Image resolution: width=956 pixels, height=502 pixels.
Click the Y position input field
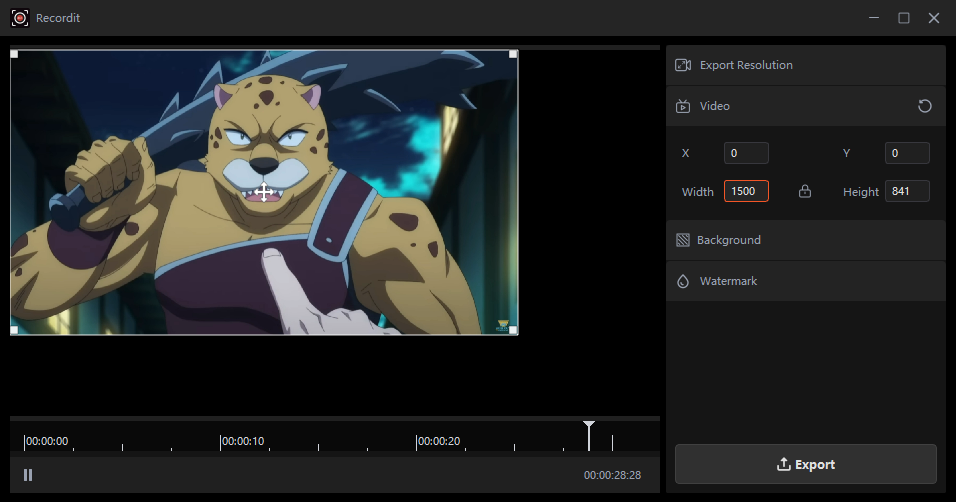(x=907, y=153)
